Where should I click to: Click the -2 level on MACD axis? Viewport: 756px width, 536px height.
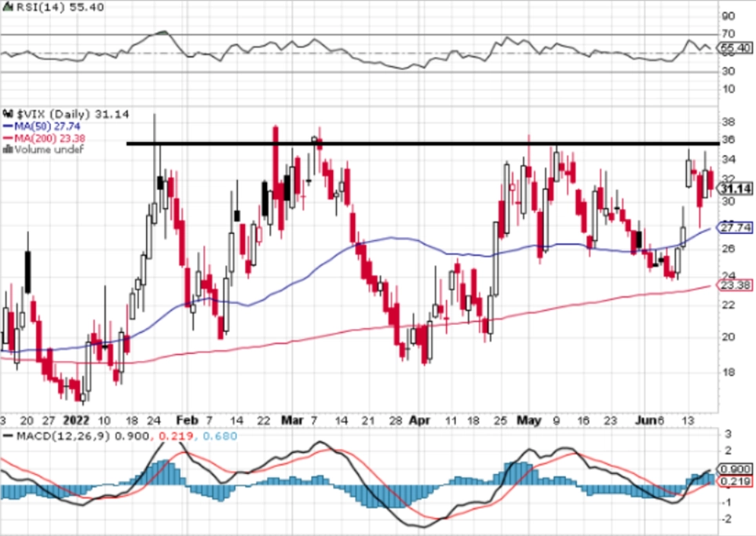pyautogui.click(x=726, y=519)
